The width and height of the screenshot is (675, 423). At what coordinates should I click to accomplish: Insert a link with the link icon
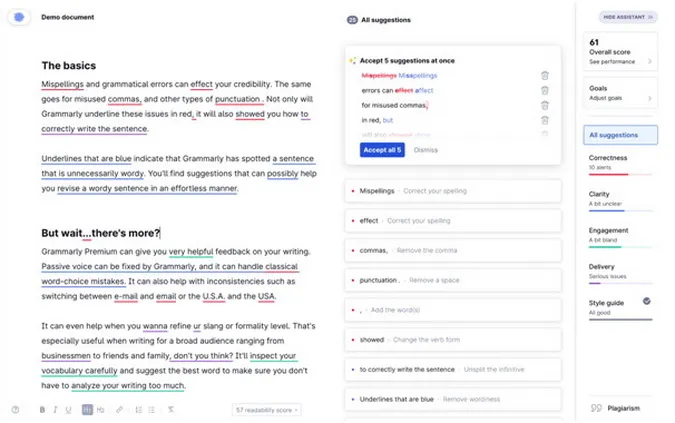(x=119, y=410)
